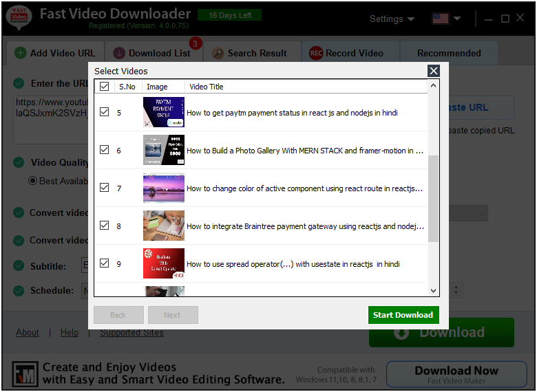The height and width of the screenshot is (392, 537).
Task: Switch to the Recommended tab
Action: 449,53
